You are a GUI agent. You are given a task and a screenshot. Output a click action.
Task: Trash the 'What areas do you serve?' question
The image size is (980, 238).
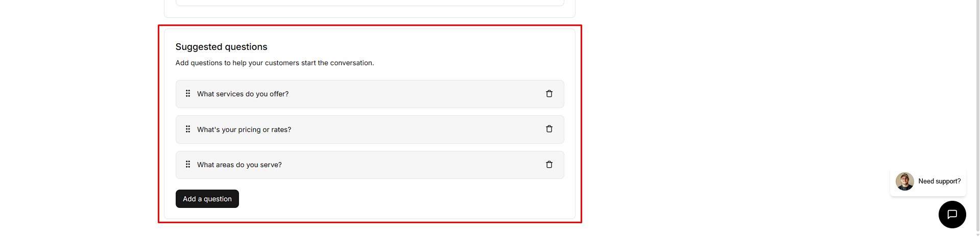[549, 165]
